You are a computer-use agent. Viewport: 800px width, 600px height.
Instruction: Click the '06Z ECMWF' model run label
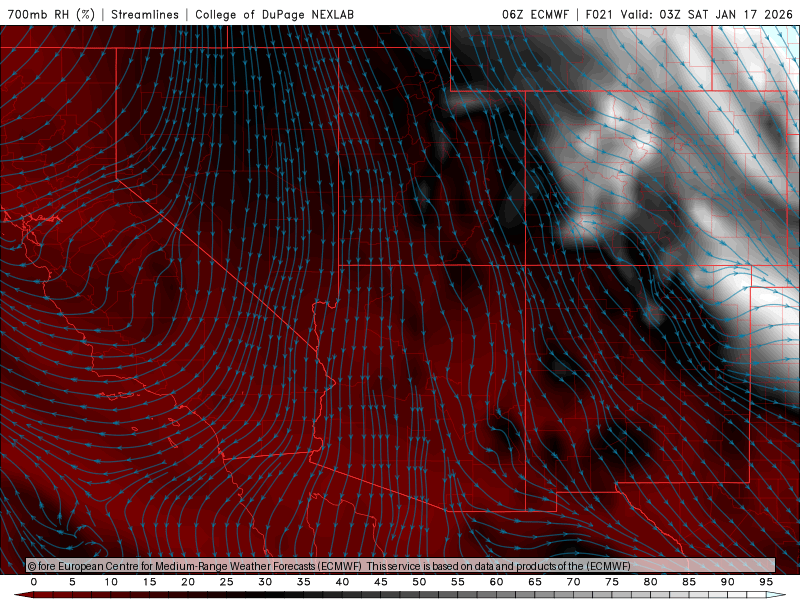pos(535,14)
